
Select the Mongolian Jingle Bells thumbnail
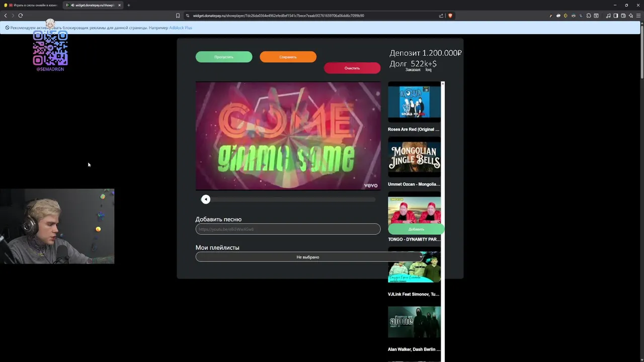414,157
